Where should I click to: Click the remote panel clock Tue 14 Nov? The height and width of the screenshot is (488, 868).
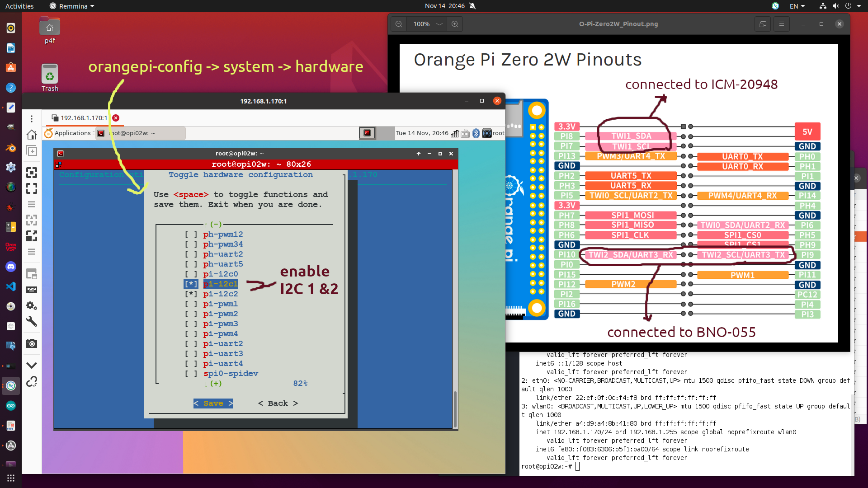pos(422,133)
